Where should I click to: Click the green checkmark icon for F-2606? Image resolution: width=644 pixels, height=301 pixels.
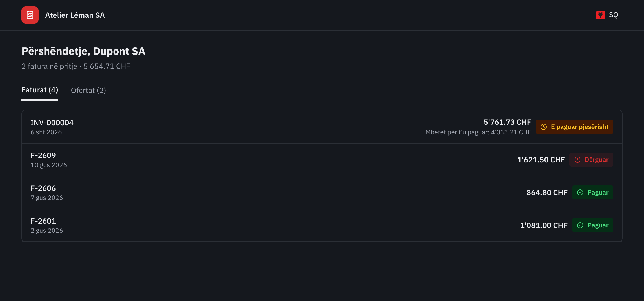(580, 192)
